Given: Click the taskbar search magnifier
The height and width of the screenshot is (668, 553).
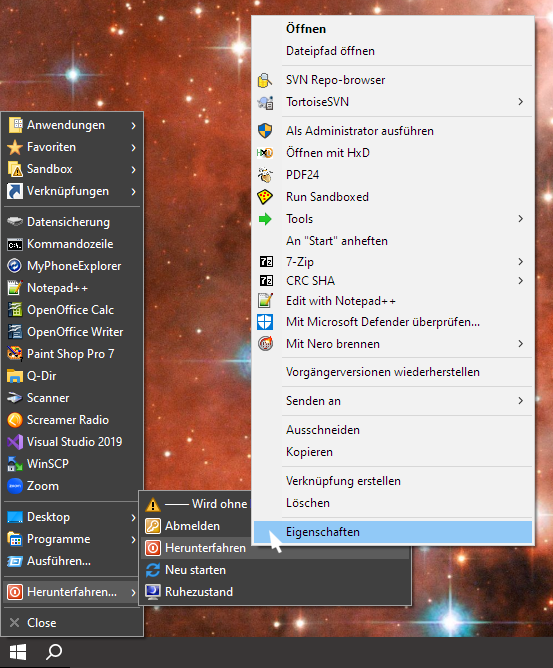Looking at the screenshot, I should pyautogui.click(x=54, y=652).
